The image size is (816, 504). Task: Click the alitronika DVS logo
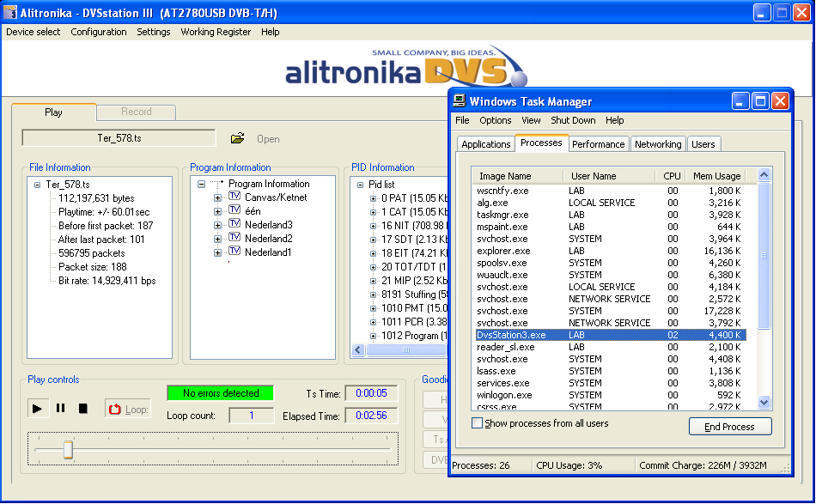(x=406, y=68)
